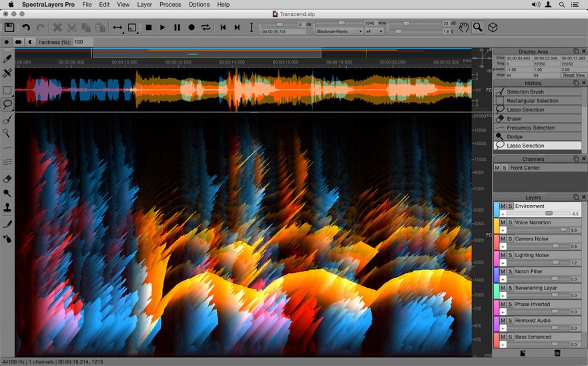The height and width of the screenshot is (366, 588).
Task: Select the Dodge tool in the toolbox
Action: pos(7,193)
